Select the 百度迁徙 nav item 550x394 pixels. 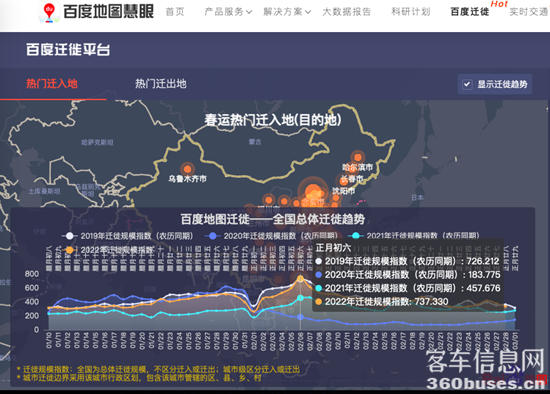pyautogui.click(x=469, y=12)
